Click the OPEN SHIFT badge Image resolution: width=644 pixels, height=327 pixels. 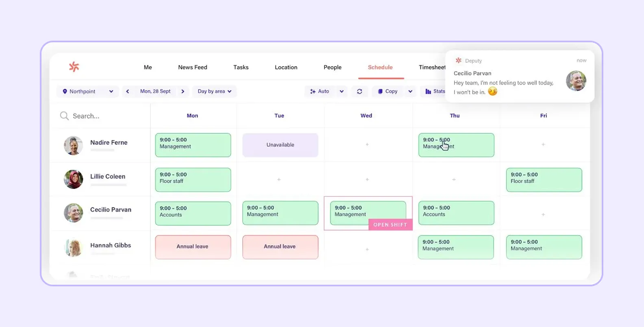coord(390,225)
